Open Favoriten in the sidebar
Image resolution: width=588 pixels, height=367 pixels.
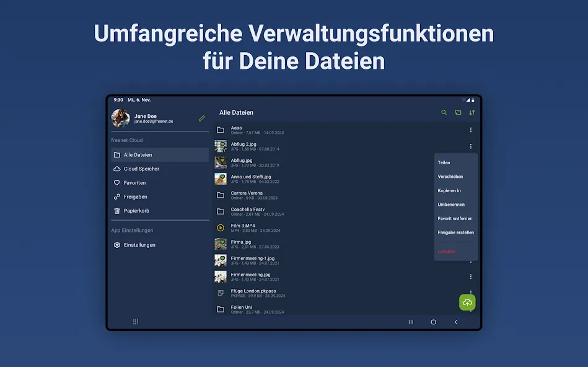point(160,183)
